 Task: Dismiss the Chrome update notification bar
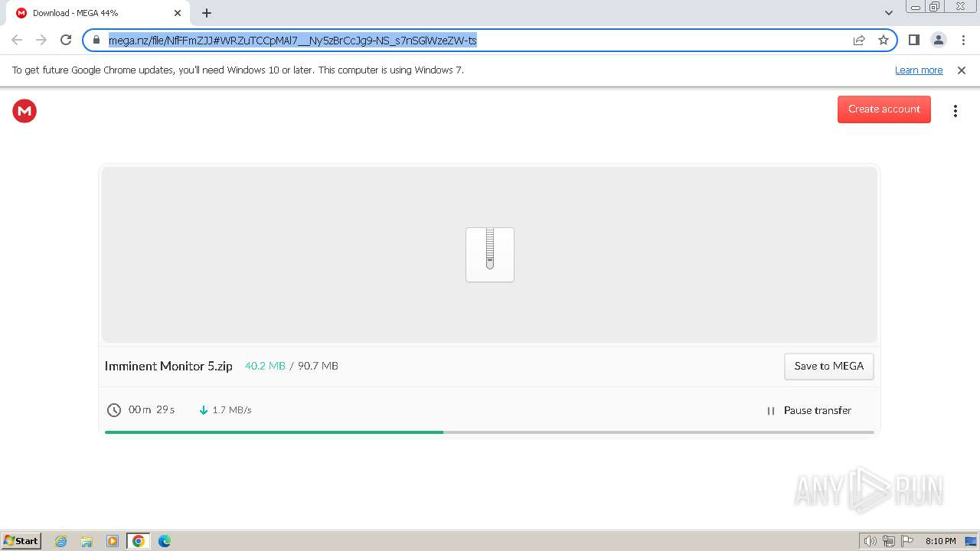(962, 70)
